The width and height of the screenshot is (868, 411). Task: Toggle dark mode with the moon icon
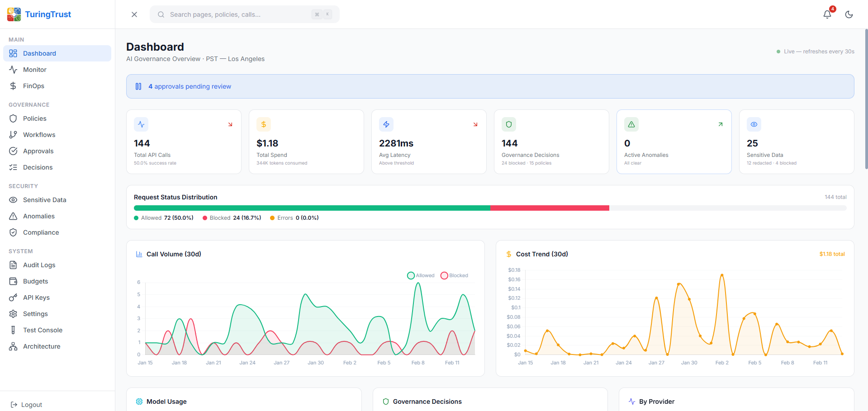(849, 14)
